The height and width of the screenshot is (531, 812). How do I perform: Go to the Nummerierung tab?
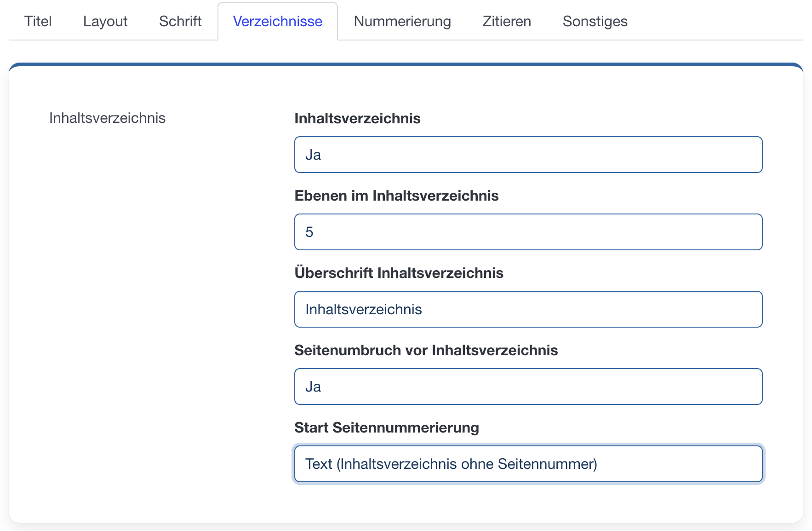click(x=402, y=21)
